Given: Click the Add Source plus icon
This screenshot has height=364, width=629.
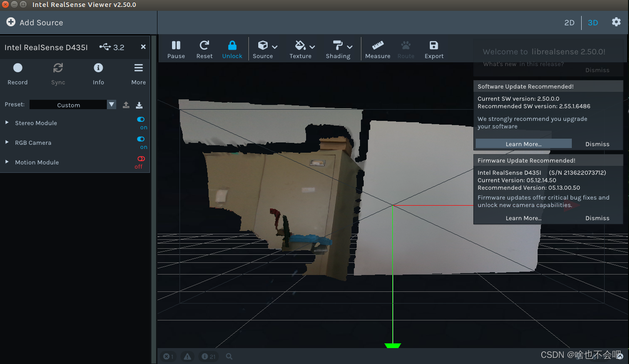Looking at the screenshot, I should click(11, 22).
